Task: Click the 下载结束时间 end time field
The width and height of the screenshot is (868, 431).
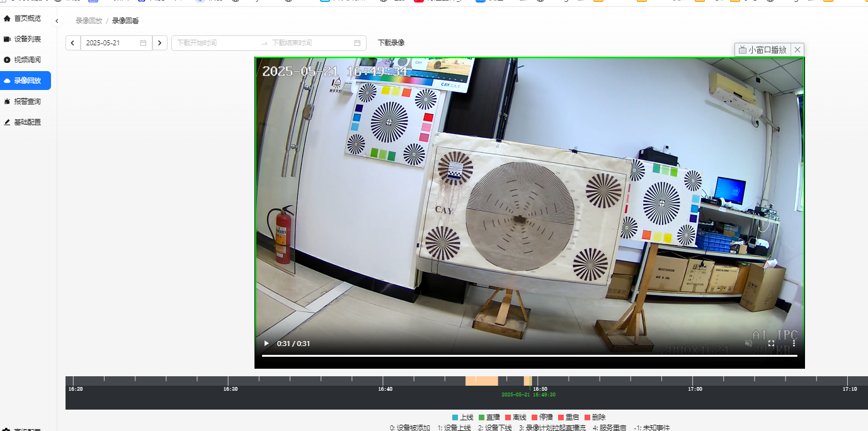Action: (310, 43)
